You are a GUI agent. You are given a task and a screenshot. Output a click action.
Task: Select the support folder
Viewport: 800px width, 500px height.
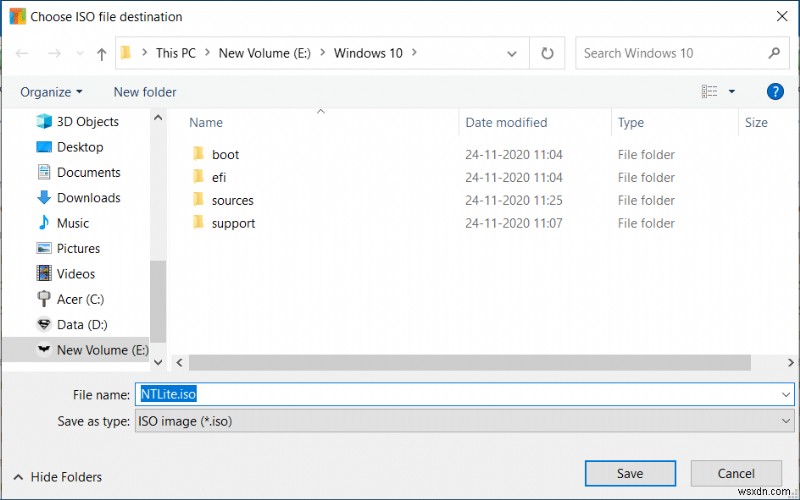click(234, 223)
